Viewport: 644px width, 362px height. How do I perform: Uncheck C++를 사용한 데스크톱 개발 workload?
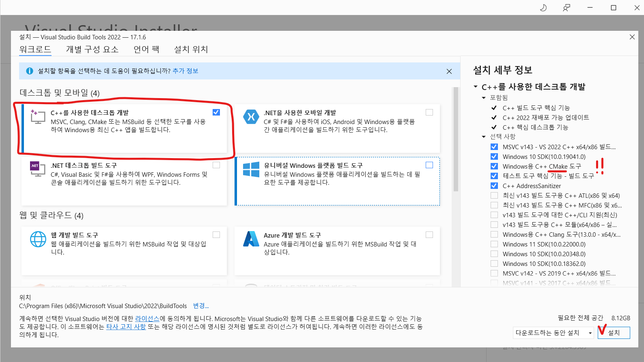(x=216, y=112)
